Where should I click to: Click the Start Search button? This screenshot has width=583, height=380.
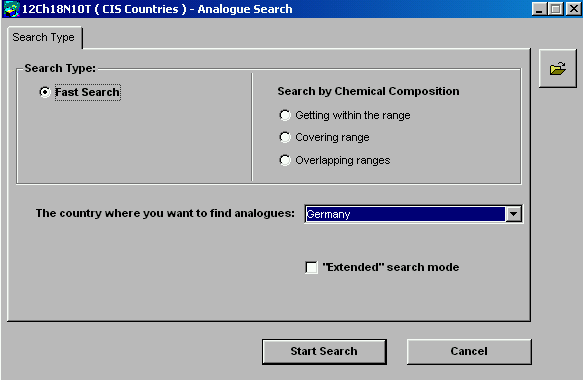pos(324,351)
